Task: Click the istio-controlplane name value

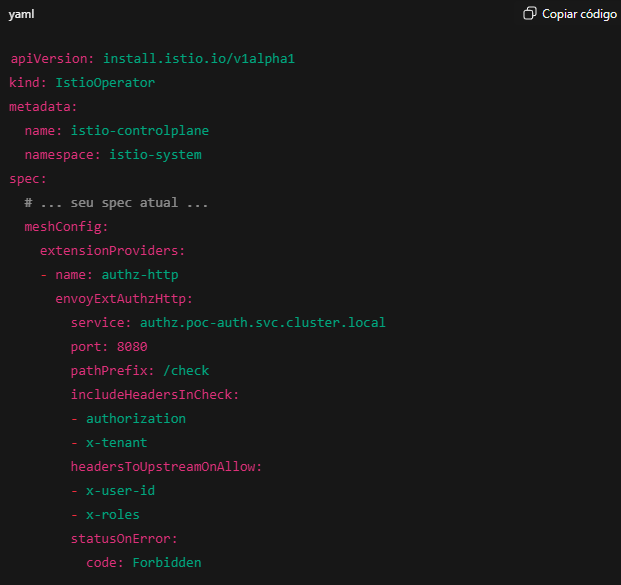Action: pyautogui.click(x=140, y=131)
